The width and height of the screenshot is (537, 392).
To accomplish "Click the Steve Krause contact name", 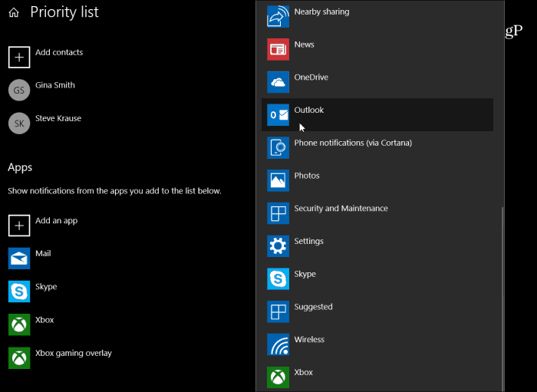I will tap(58, 118).
